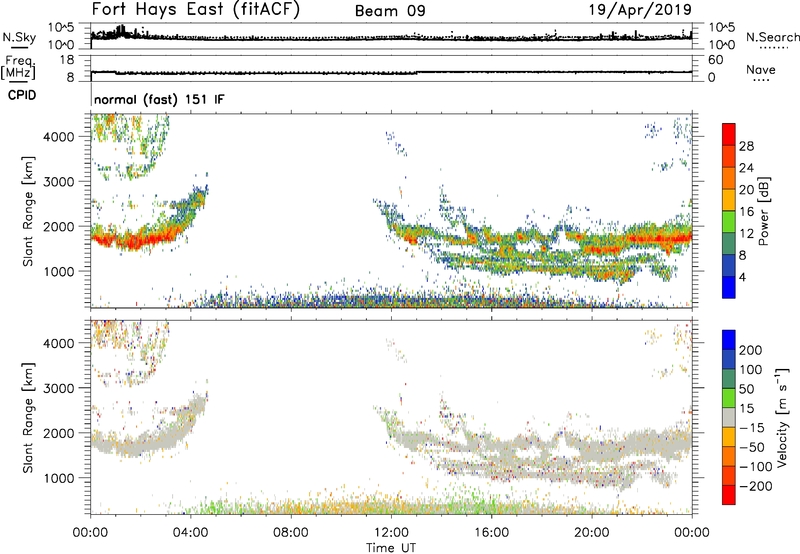Click the left '10^5' noise axis tick
The image size is (800, 554).
click(x=61, y=27)
